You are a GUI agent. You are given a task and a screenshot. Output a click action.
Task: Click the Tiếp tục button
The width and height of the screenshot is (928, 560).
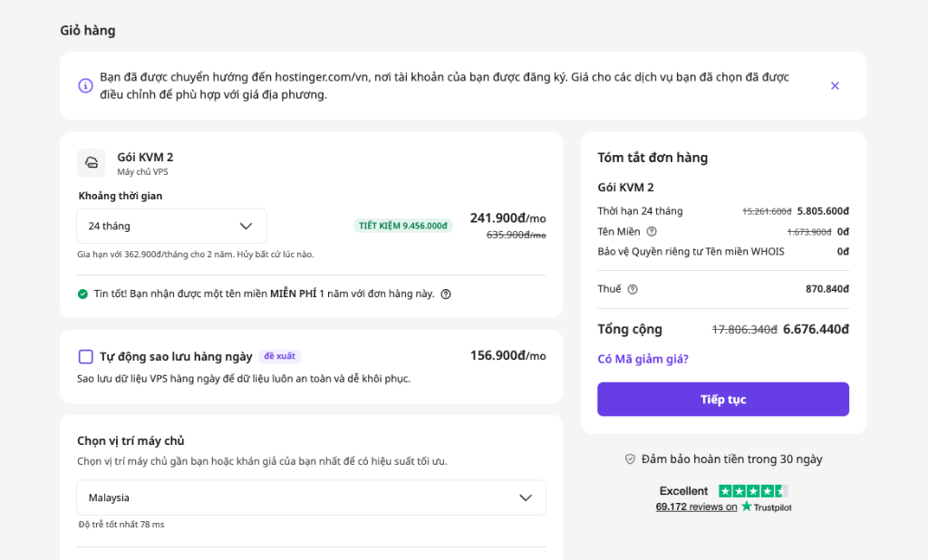723,399
